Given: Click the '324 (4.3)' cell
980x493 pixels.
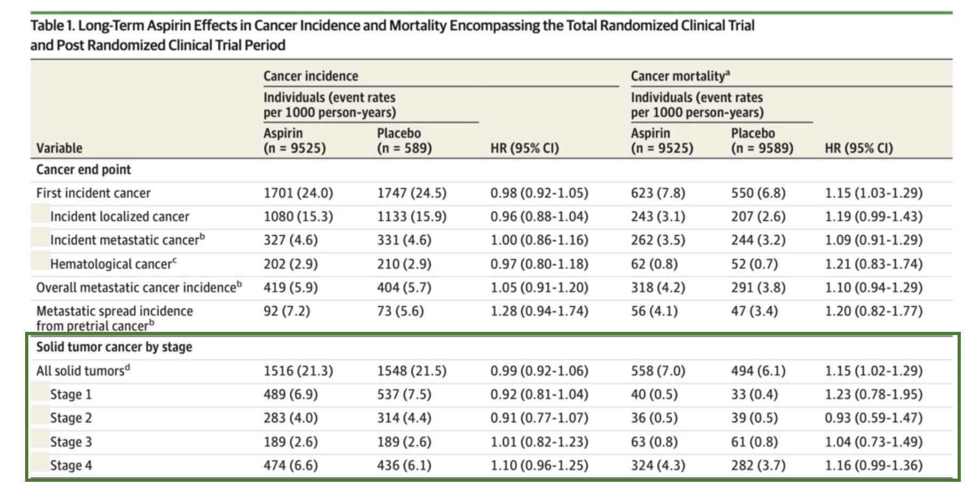Looking at the screenshot, I should (658, 465).
